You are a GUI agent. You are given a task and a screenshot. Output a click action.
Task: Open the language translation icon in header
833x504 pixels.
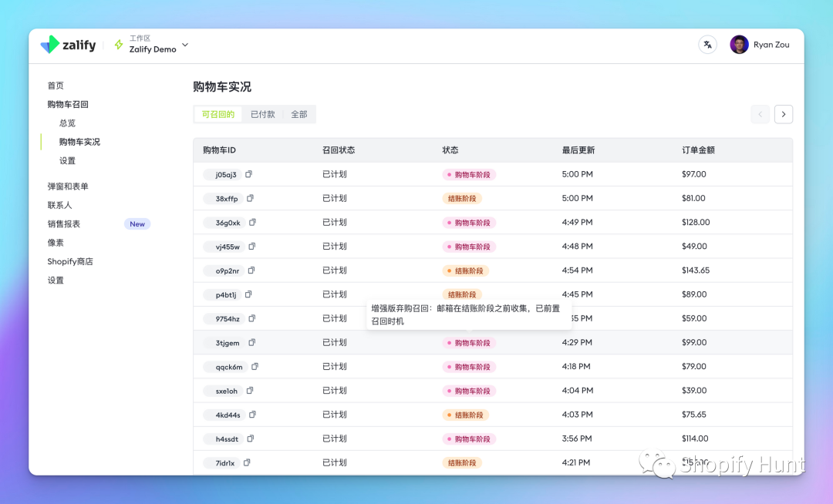(708, 45)
